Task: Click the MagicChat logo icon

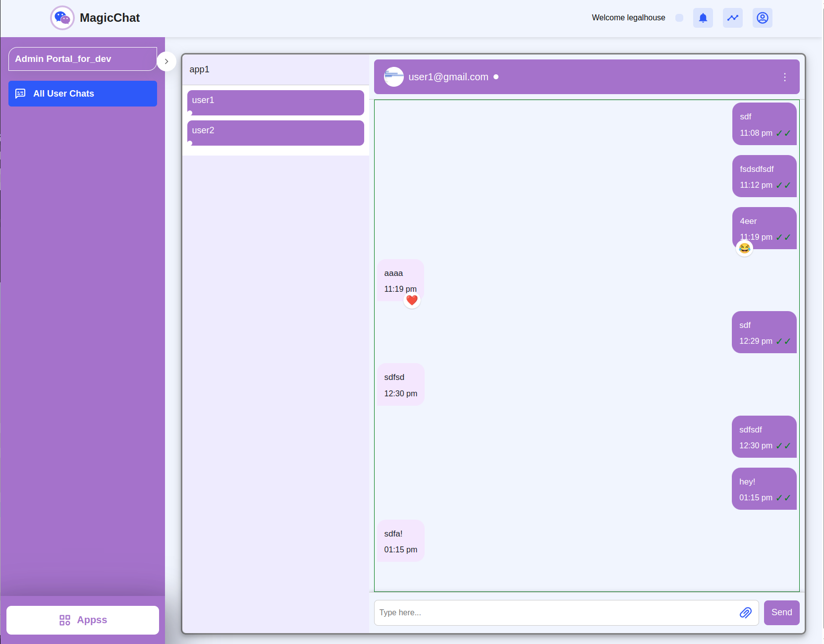Action: (x=62, y=18)
